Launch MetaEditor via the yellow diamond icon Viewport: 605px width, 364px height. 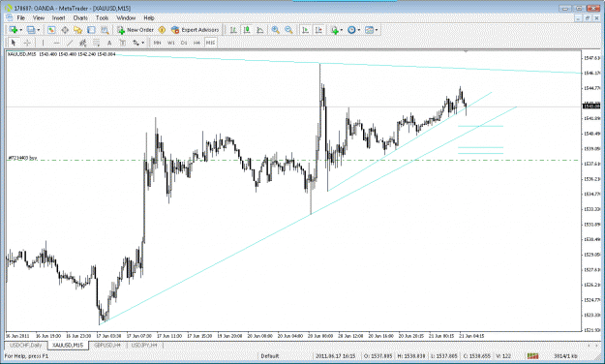(x=162, y=30)
